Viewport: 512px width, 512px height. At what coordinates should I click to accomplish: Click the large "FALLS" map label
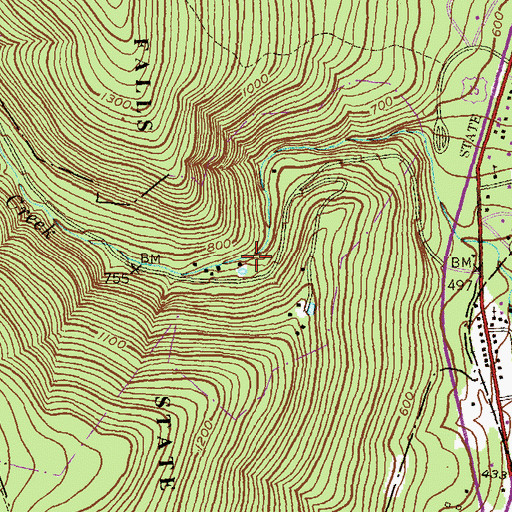pos(144,84)
